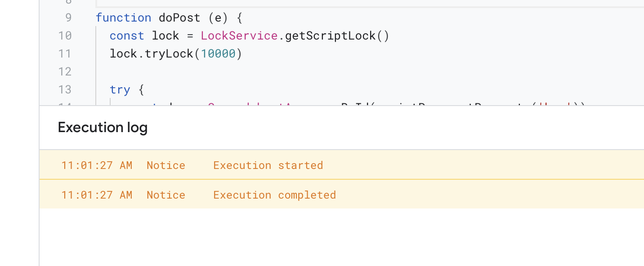Click the Execution log heading
644x266 pixels.
[103, 128]
